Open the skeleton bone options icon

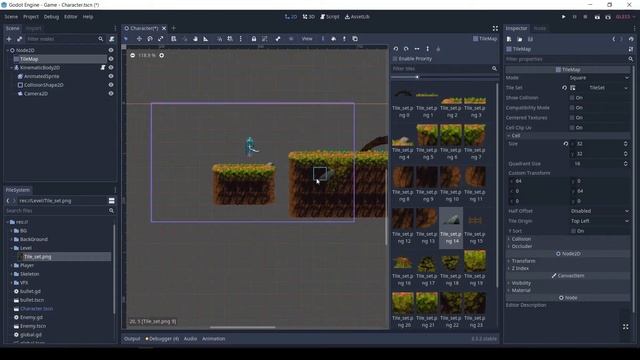point(278,39)
